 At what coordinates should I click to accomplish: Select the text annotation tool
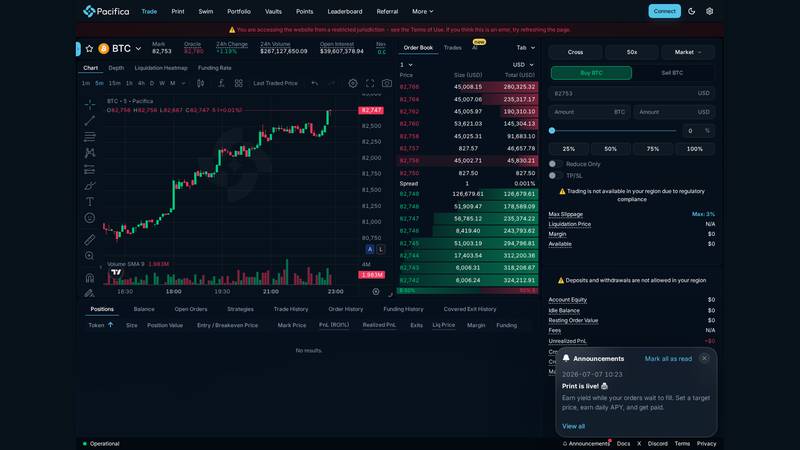click(90, 202)
